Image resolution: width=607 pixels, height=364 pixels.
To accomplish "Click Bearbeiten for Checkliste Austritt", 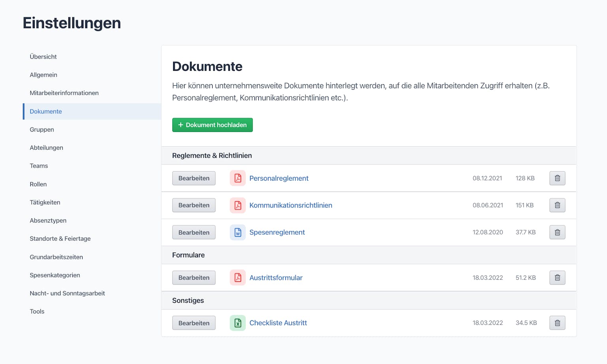I will (194, 323).
